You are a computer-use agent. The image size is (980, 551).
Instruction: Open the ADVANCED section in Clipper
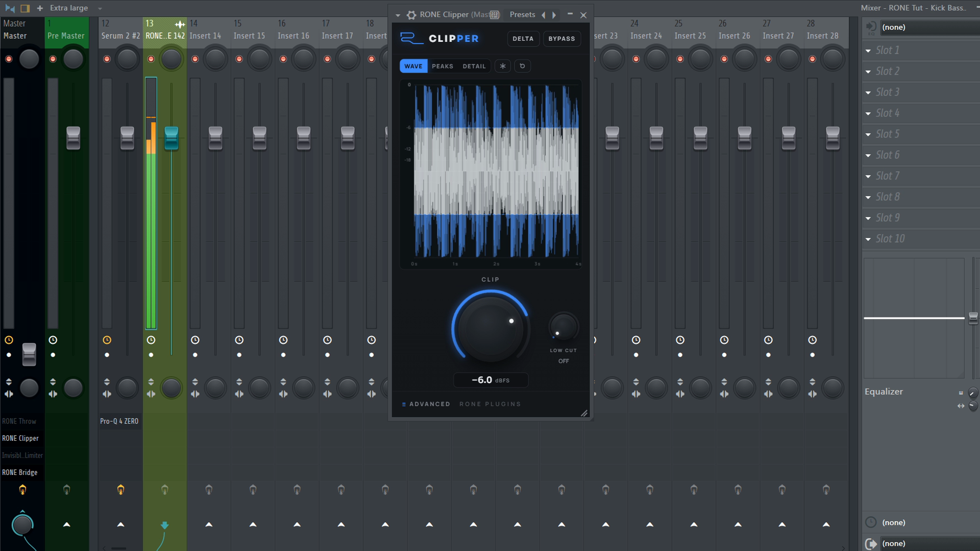(426, 404)
